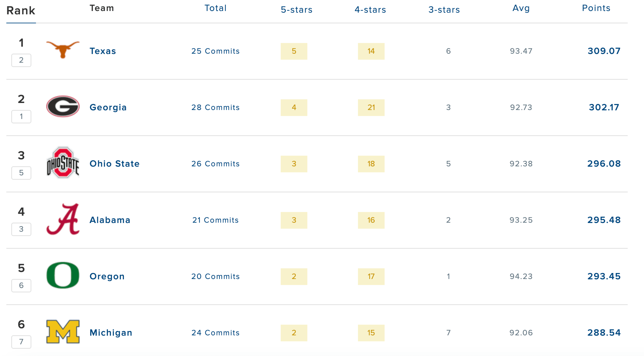Sort by Points column header
Image resolution: width=644 pixels, height=356 pixels.
(x=596, y=8)
